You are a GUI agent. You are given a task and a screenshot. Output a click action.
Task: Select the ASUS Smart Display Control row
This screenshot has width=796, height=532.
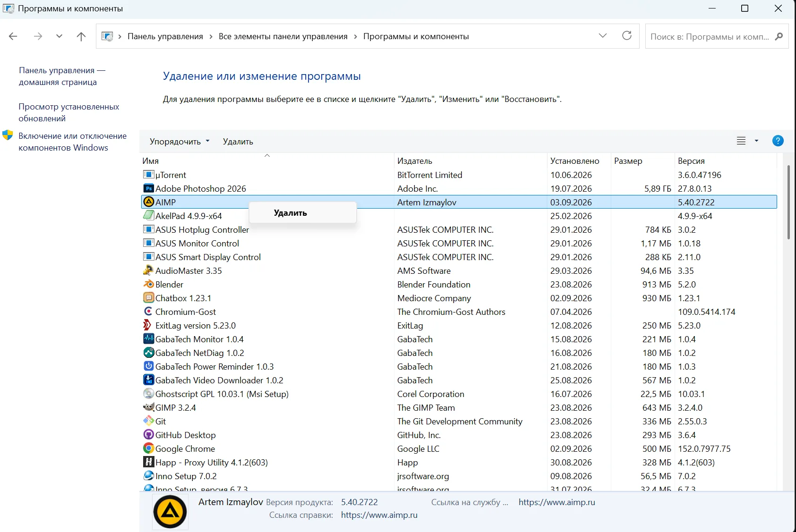[x=459, y=257]
